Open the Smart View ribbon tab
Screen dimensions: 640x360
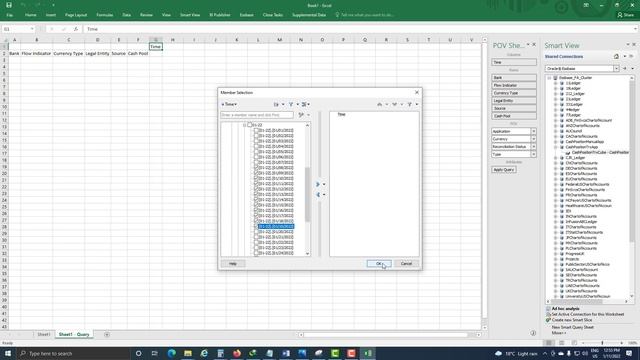click(190, 15)
